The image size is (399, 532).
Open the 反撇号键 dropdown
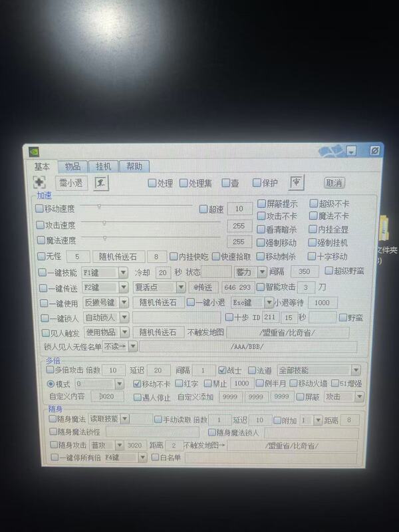click(x=106, y=303)
